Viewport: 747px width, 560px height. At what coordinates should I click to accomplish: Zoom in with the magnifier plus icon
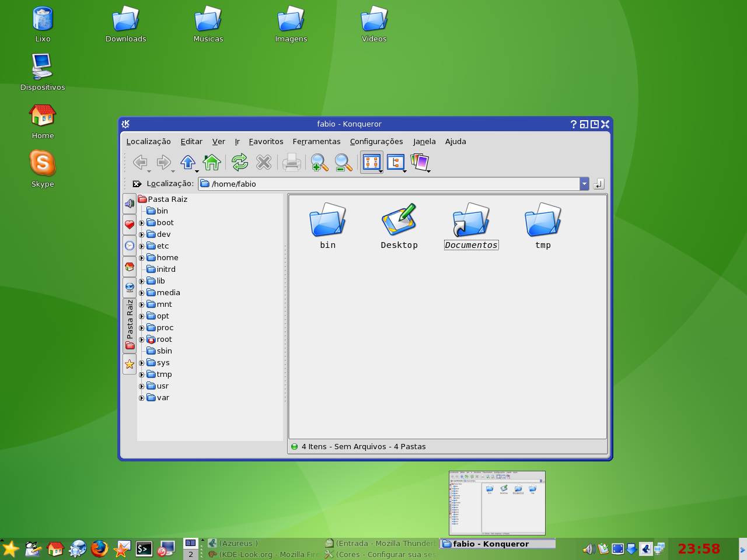pos(319,162)
